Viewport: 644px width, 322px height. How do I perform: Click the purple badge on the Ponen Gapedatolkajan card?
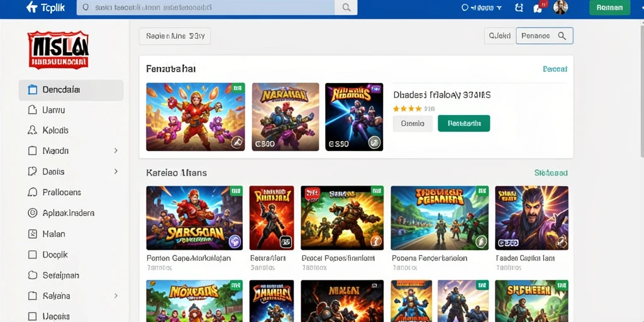[235, 241]
